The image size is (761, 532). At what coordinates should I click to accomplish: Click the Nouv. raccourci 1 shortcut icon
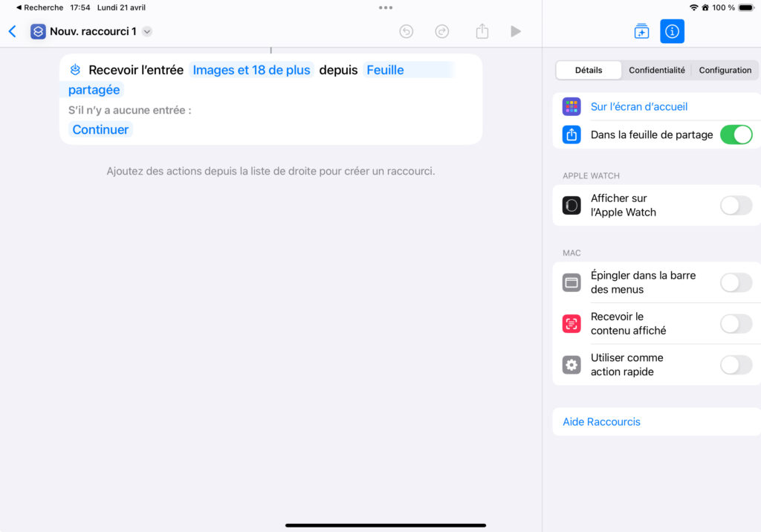(x=38, y=31)
